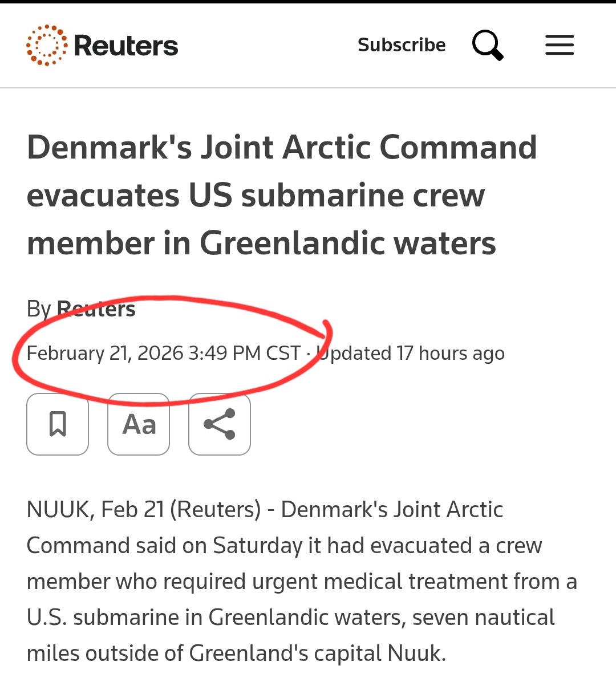Click the Subscribe link
Image resolution: width=616 pixels, height=682 pixels.
click(402, 45)
